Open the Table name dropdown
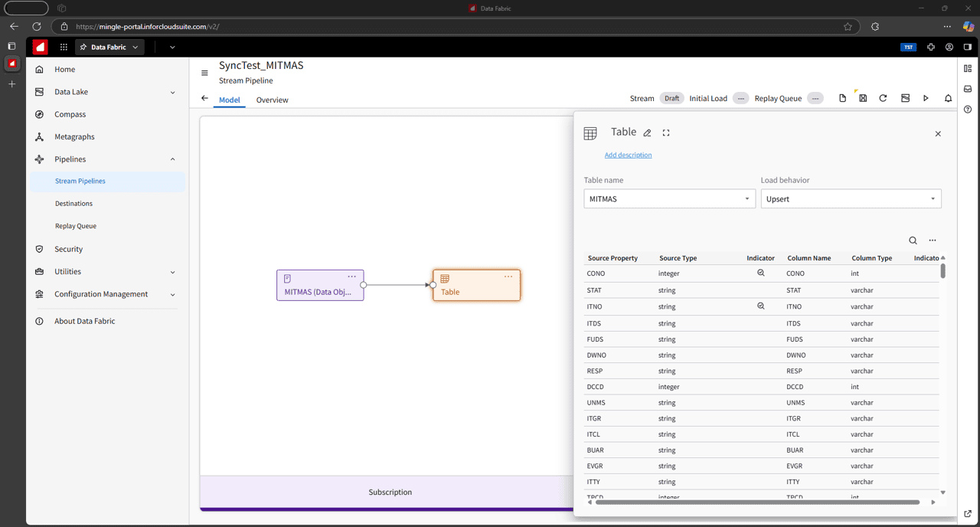Screen dimensions: 980x527 click(x=670, y=198)
